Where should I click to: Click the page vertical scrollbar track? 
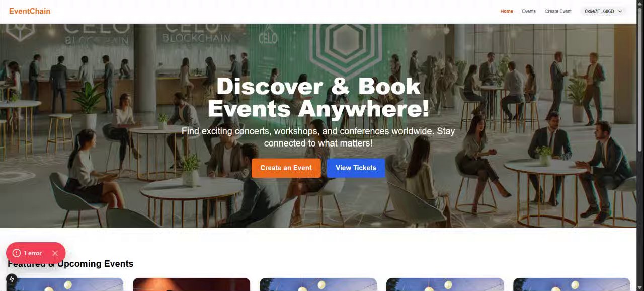(x=640, y=151)
